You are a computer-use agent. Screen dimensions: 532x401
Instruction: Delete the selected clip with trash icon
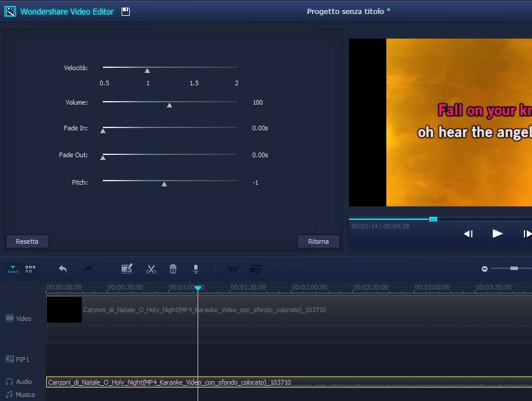[x=173, y=269]
